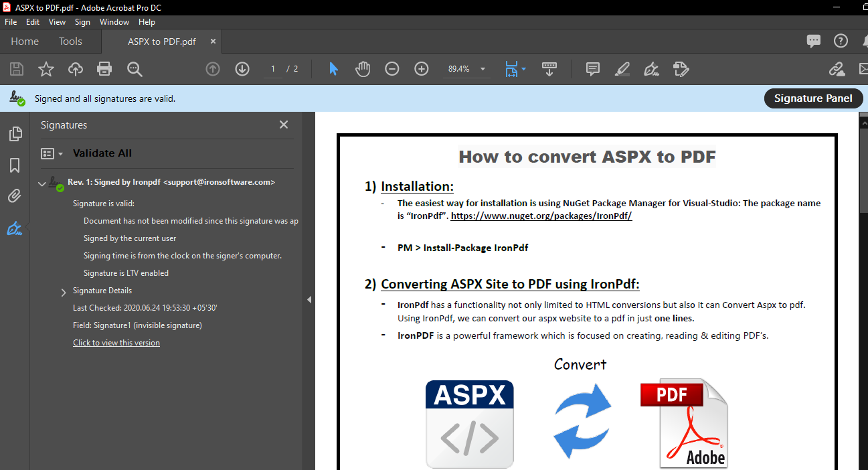Collapse the navigation pane with side arrow

tap(309, 299)
